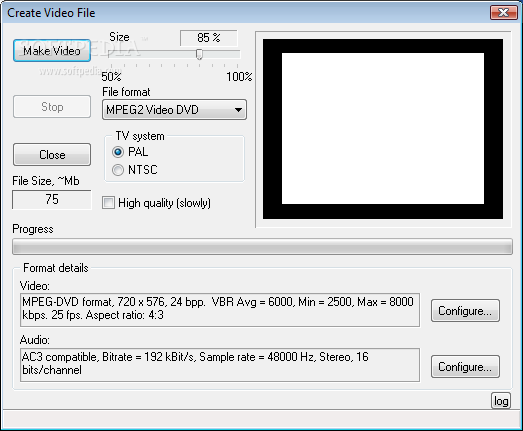Click the 85 % size value field

pyautogui.click(x=209, y=38)
